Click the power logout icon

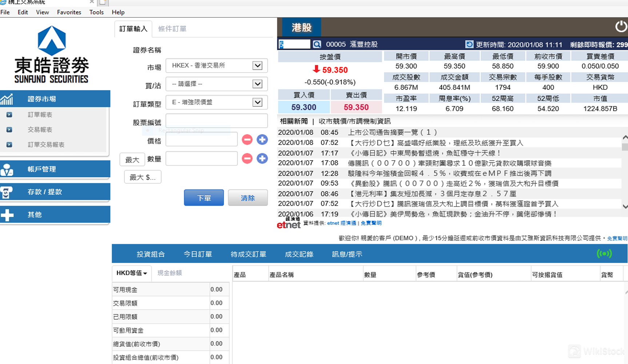[x=621, y=27]
